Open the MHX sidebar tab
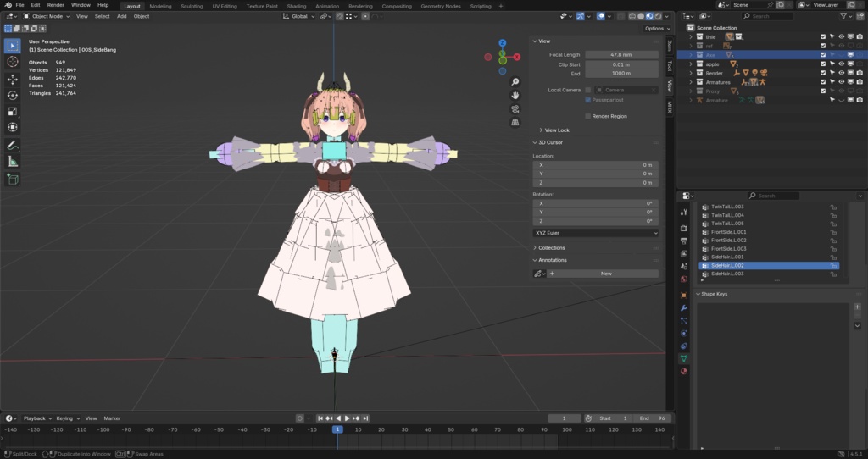Viewport: 868px width, 459px height. (x=670, y=107)
